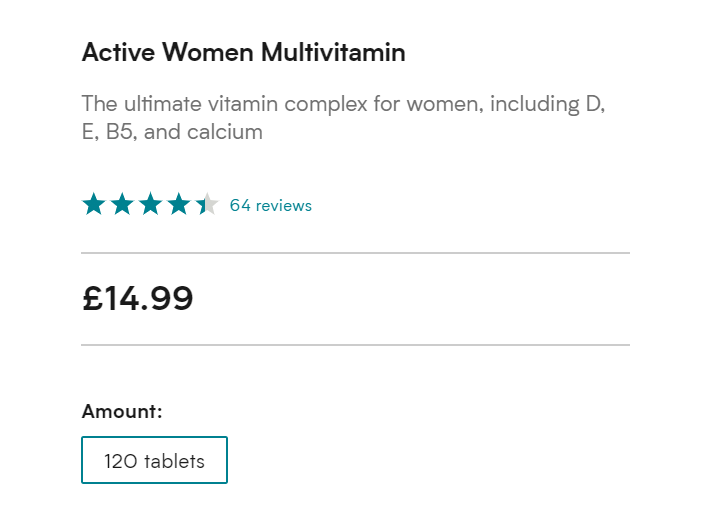
Task: Click B5 in the product description
Action: tap(119, 132)
